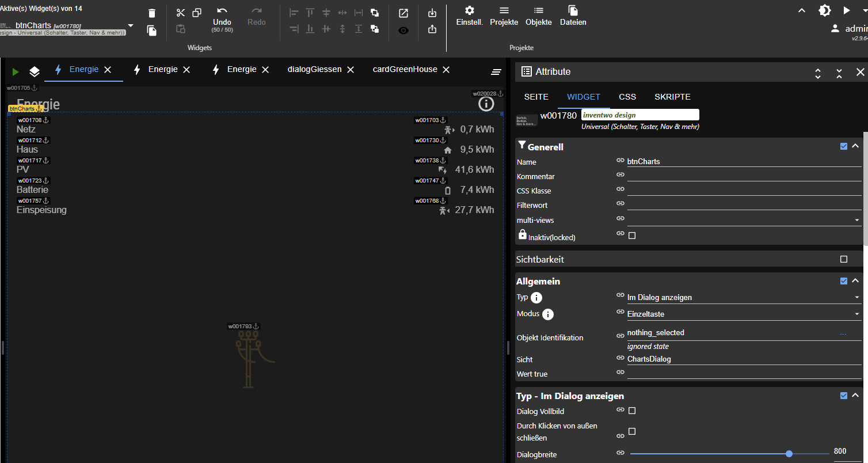Image resolution: width=868 pixels, height=463 pixels.
Task: Toggle the Sichtbarkeit section checkbox
Action: [x=844, y=259]
